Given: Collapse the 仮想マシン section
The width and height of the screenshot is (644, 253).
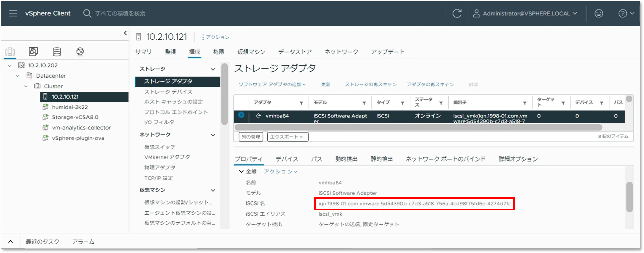Looking at the screenshot, I should click(213, 190).
